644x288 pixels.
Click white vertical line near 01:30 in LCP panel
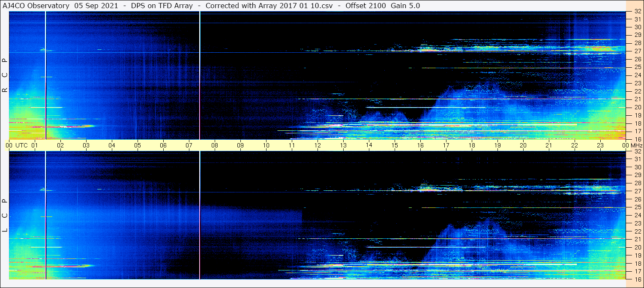tap(45, 214)
